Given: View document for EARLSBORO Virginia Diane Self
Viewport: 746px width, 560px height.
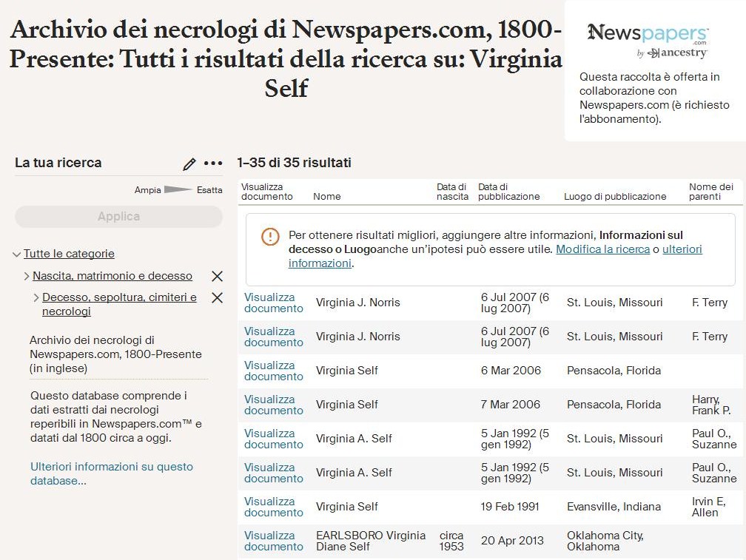Looking at the screenshot, I should tap(274, 541).
